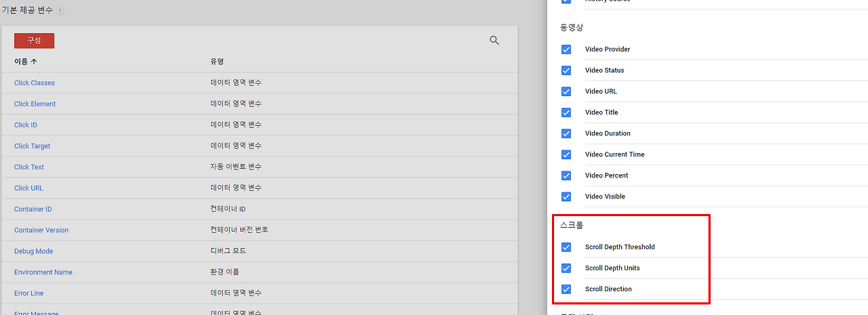The width and height of the screenshot is (868, 315).
Task: Click the Video Provider label text
Action: [x=608, y=49]
